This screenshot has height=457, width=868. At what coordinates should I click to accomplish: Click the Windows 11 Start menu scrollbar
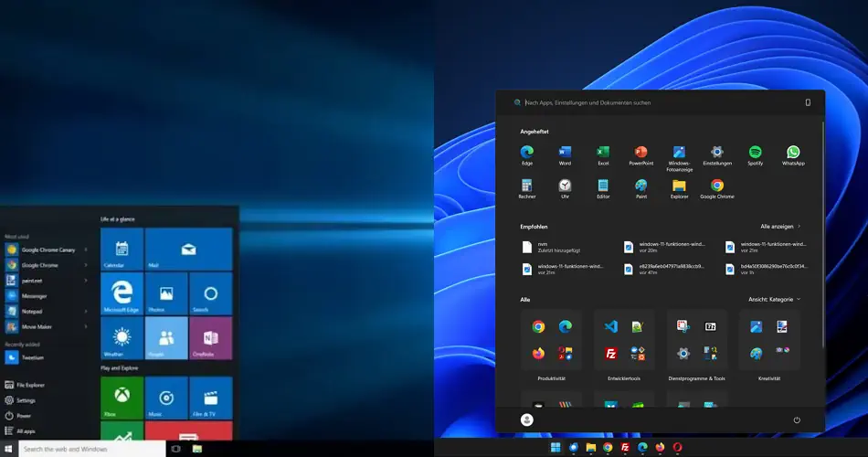point(822,236)
